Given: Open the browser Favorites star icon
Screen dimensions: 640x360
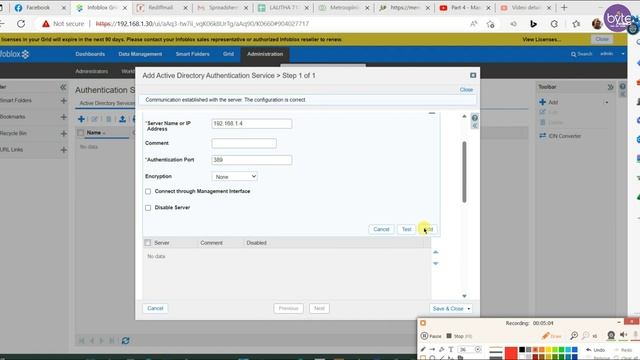Looking at the screenshot, I should [576, 24].
